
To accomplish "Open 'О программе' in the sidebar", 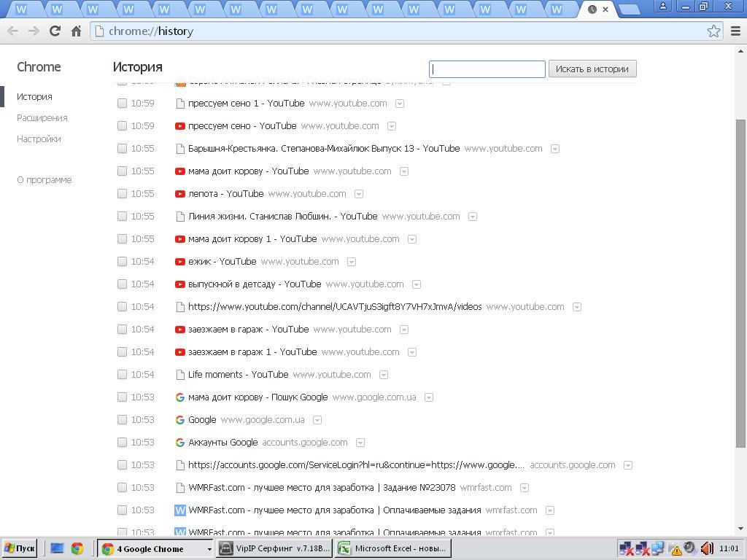I will pos(44,180).
